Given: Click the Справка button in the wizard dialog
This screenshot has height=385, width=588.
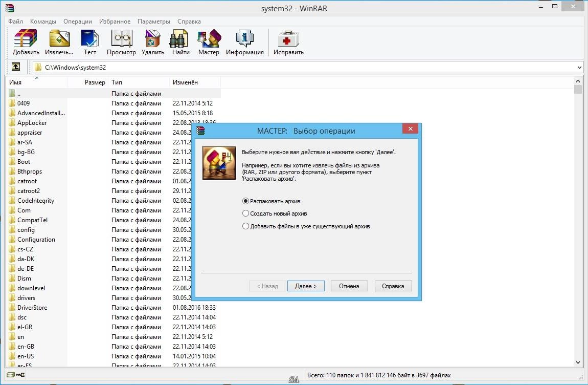Looking at the screenshot, I should coord(393,286).
